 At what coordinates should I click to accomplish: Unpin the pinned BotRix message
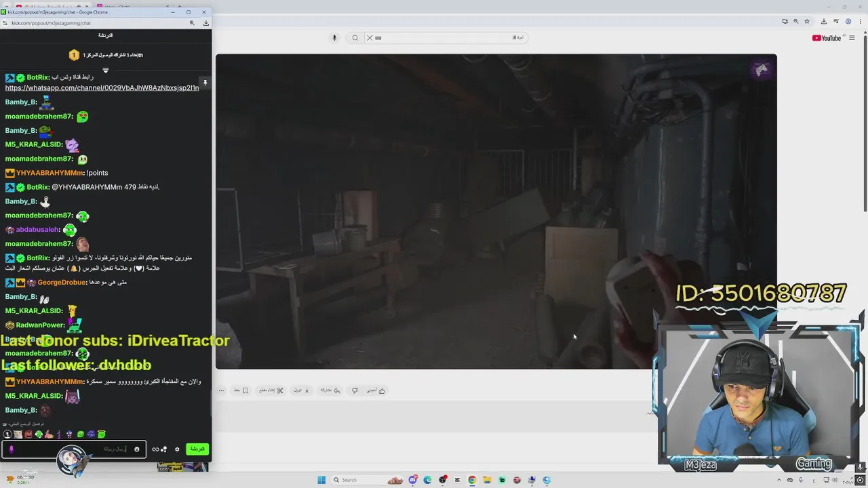click(x=205, y=83)
